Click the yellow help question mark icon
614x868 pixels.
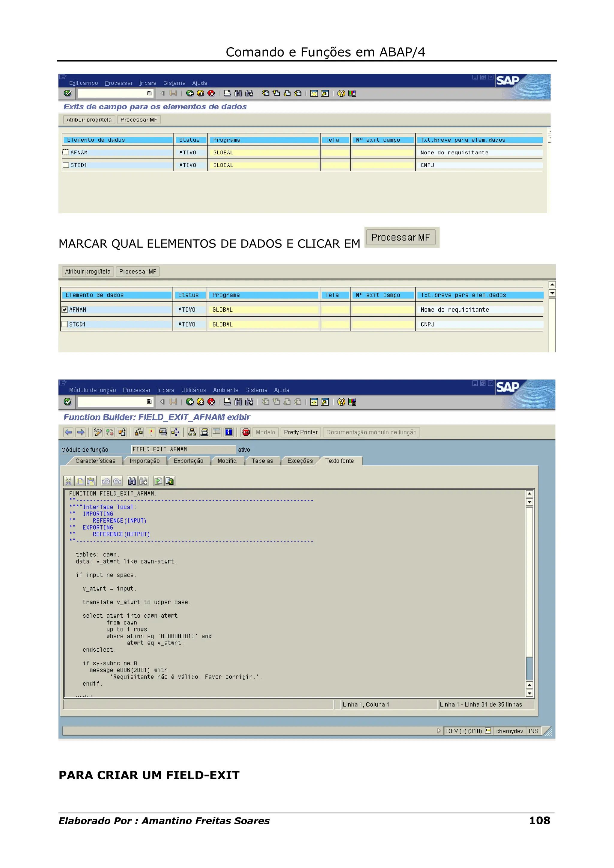pos(341,93)
